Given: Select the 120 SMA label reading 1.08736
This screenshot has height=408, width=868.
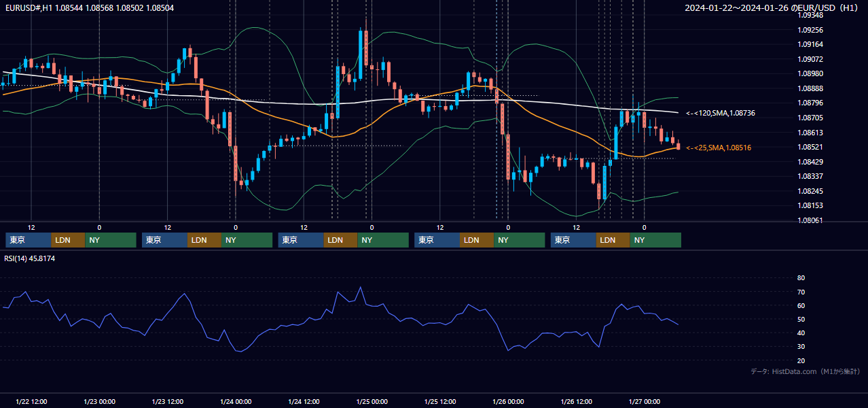Looking at the screenshot, I should [720, 113].
